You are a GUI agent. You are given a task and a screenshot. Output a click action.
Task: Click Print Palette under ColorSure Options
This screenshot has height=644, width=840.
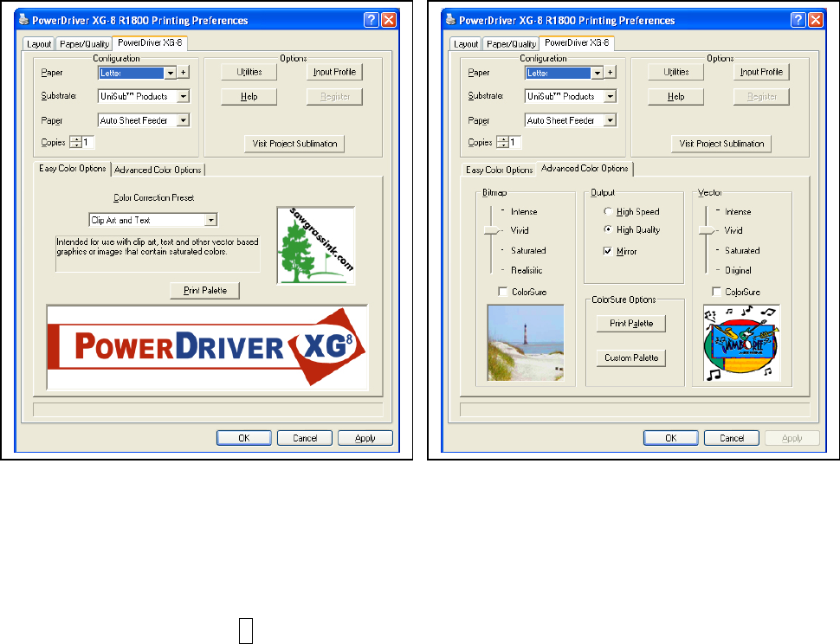pos(631,324)
